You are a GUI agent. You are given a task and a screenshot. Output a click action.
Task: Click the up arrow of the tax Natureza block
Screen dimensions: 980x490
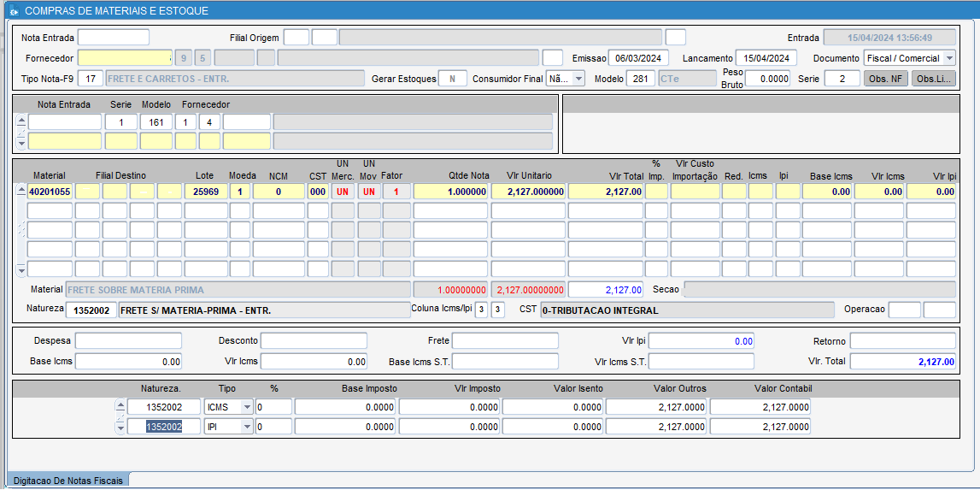121,406
